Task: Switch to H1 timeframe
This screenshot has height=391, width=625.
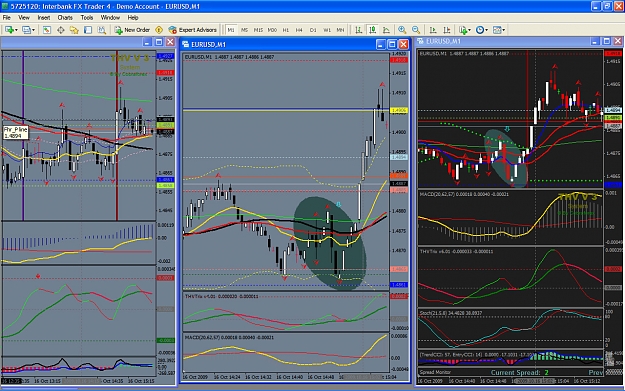Action: (286, 30)
